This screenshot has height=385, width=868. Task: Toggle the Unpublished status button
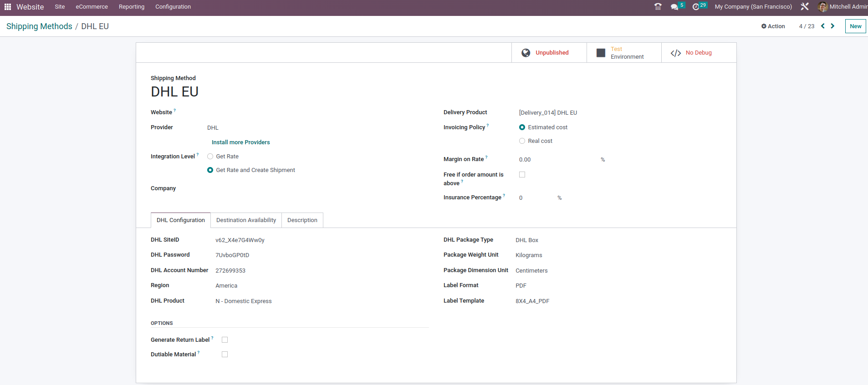click(549, 53)
